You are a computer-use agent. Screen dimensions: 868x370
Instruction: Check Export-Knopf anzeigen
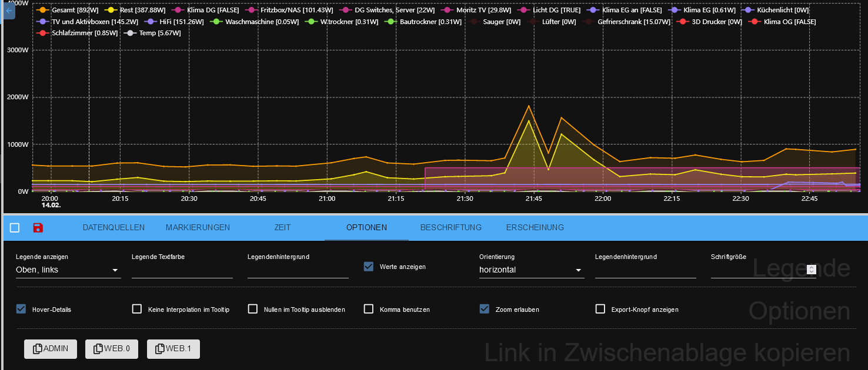pyautogui.click(x=600, y=309)
